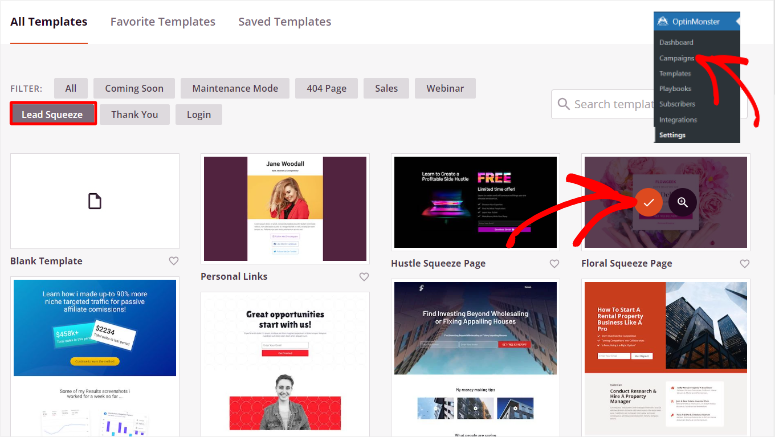Click the Personal Links title text
The image size is (775, 437).
[234, 277]
